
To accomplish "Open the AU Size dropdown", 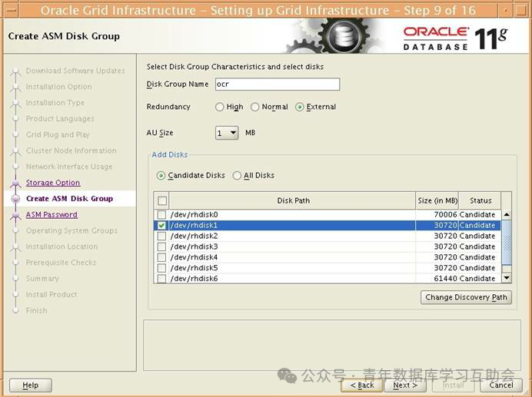I will pos(227,133).
